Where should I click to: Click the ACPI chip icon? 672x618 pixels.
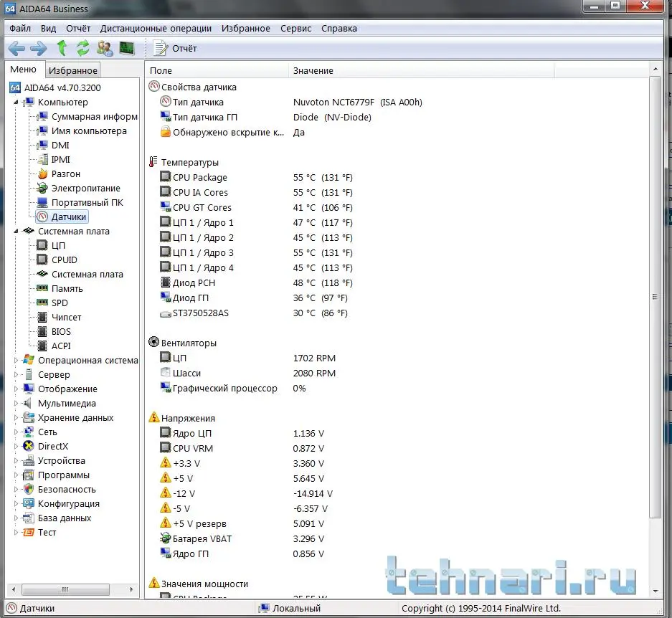click(x=42, y=346)
